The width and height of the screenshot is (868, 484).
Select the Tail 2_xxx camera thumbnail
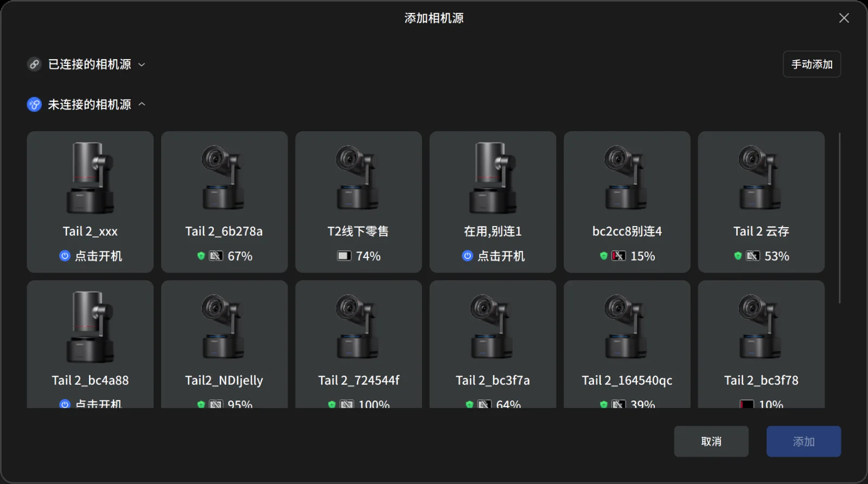click(x=90, y=178)
